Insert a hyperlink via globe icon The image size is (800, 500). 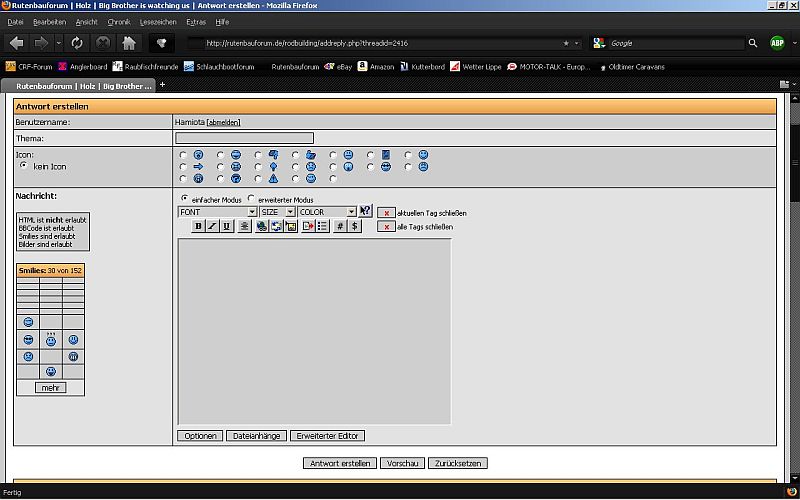(261, 226)
